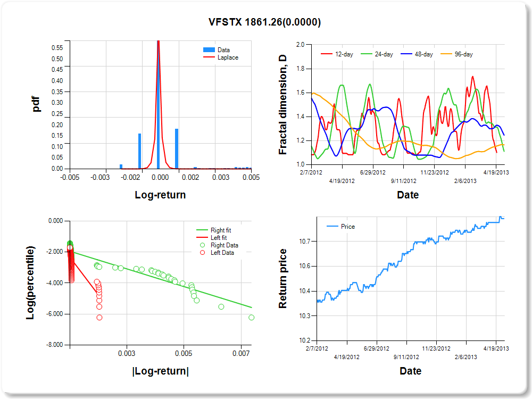Click the 1.8 fractal dimension tick
Viewport: 532px width, 399px height.
300,69
